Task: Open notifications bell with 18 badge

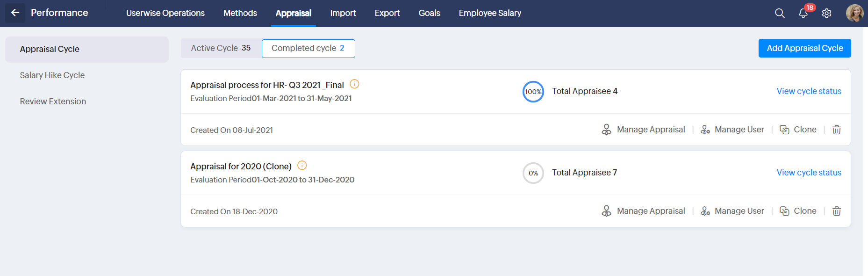Action: [x=803, y=13]
